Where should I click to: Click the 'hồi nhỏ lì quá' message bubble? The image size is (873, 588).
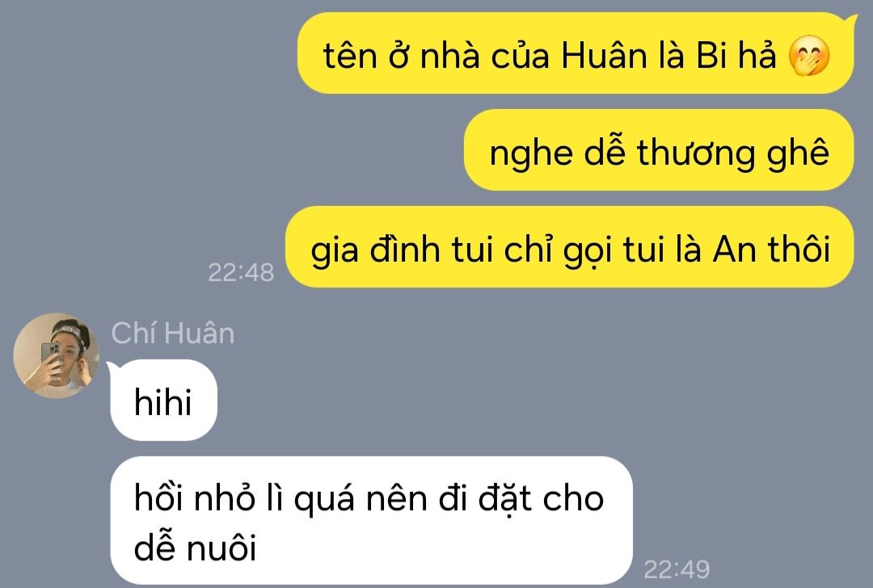371,520
